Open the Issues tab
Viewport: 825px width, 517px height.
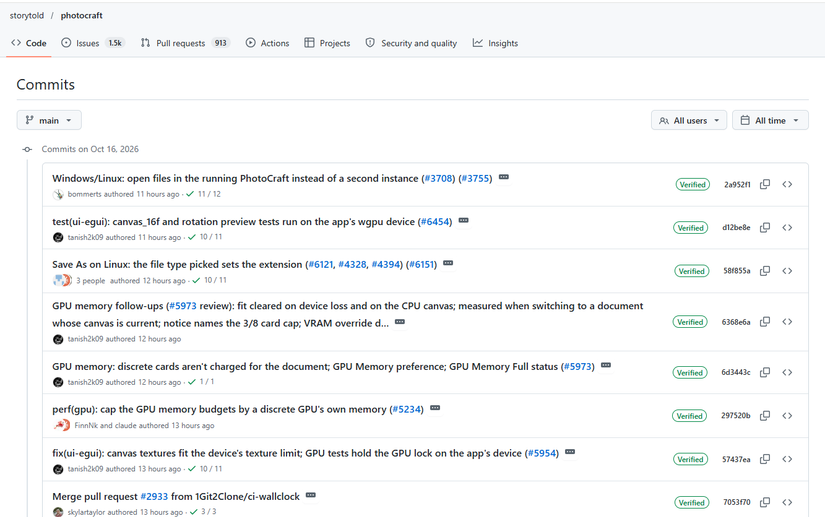tap(93, 43)
